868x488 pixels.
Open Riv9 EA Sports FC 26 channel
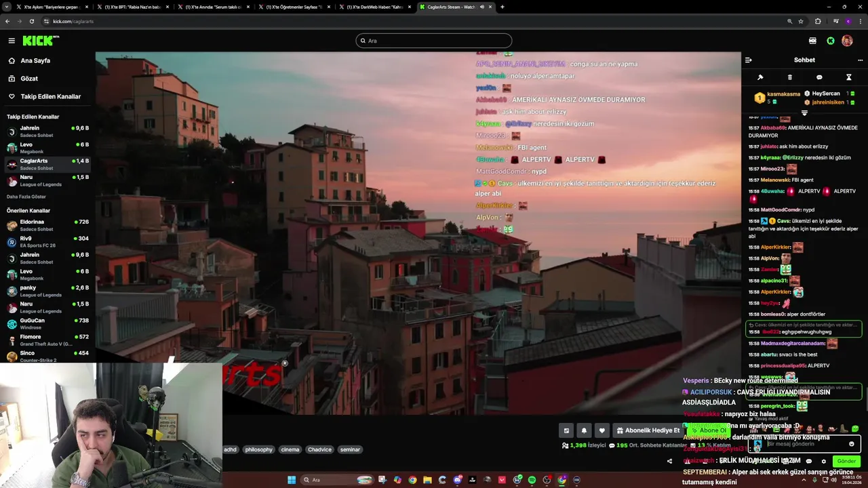pyautogui.click(x=47, y=241)
